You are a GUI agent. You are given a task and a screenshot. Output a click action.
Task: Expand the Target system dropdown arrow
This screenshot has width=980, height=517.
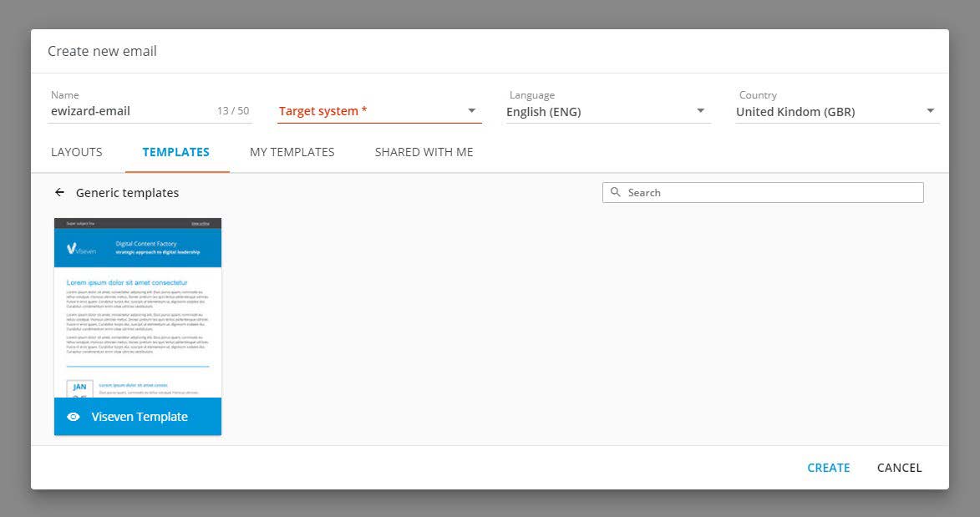(471, 111)
